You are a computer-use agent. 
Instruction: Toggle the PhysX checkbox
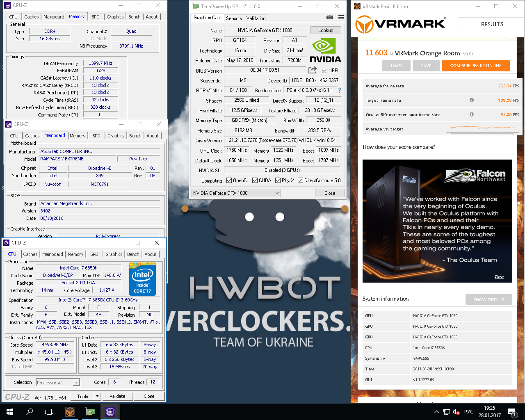tap(278, 180)
